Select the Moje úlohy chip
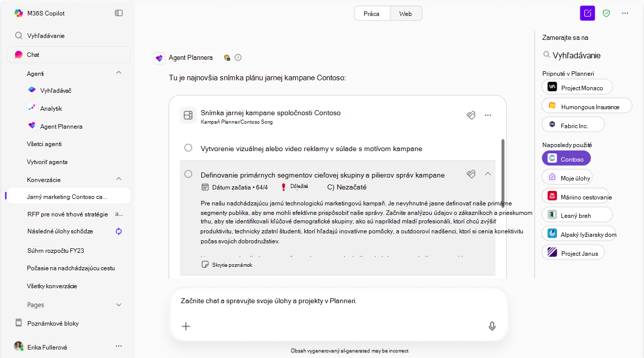The image size is (644, 358). pyautogui.click(x=567, y=177)
